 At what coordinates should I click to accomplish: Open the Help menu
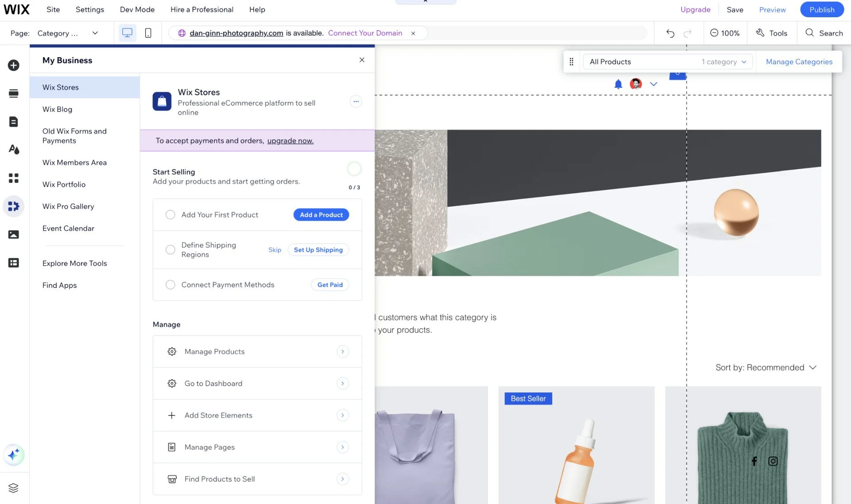[257, 9]
